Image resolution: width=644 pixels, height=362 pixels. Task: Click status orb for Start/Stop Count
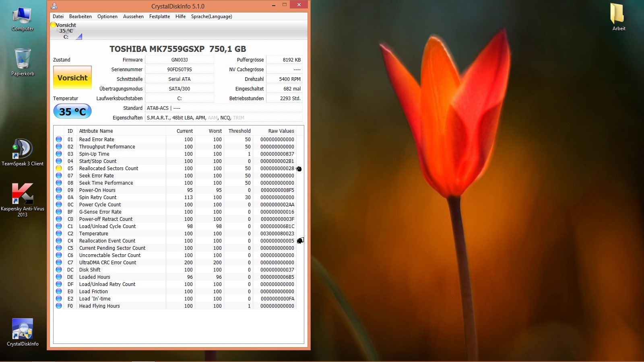click(x=59, y=161)
